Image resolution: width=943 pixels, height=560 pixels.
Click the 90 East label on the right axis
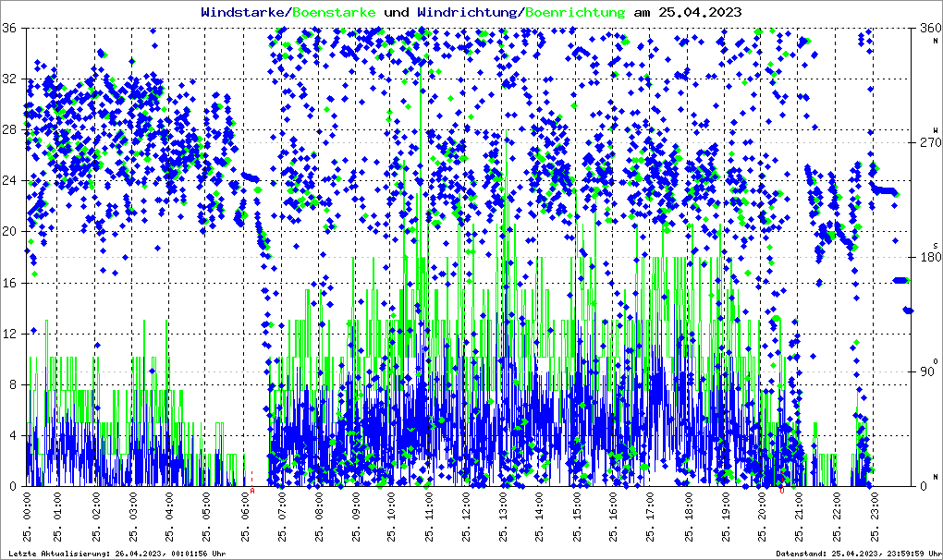(x=928, y=371)
